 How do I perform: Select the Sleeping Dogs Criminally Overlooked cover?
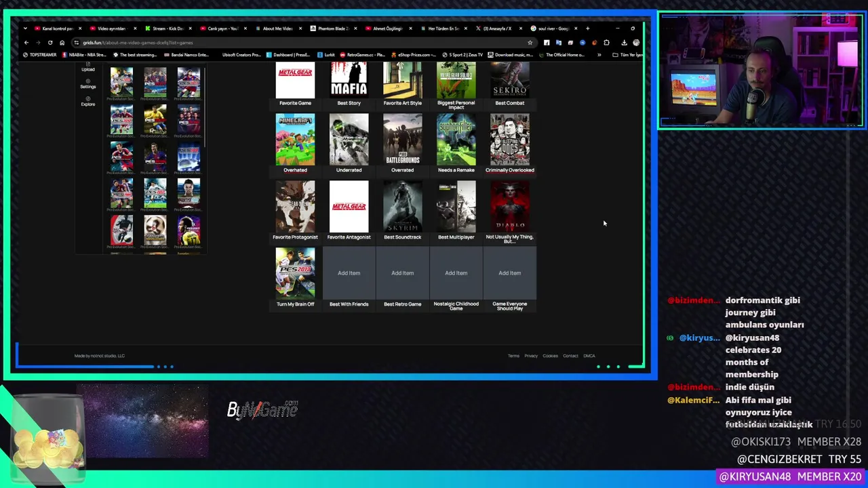point(510,140)
